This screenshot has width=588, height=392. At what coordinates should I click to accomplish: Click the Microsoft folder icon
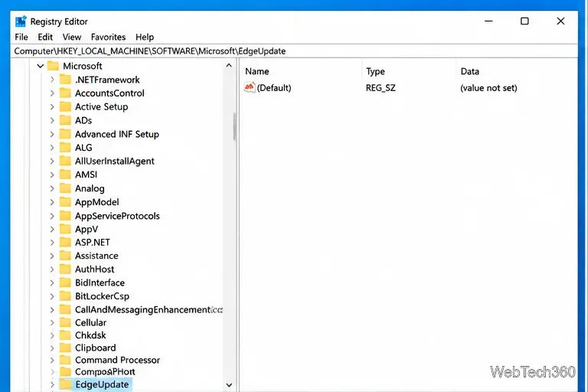54,66
